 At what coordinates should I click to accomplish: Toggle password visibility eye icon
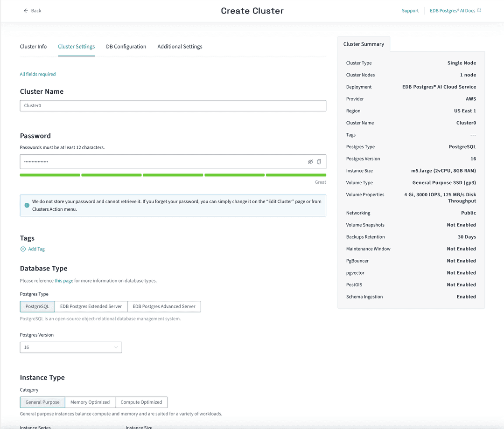pos(310,162)
